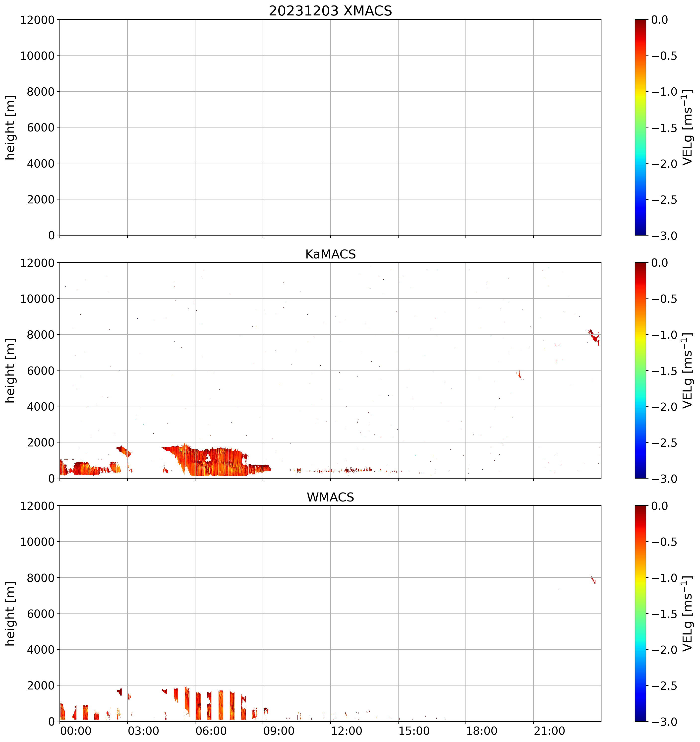Click the 03:00 time axis label
This screenshot has width=700, height=742.
tap(143, 731)
